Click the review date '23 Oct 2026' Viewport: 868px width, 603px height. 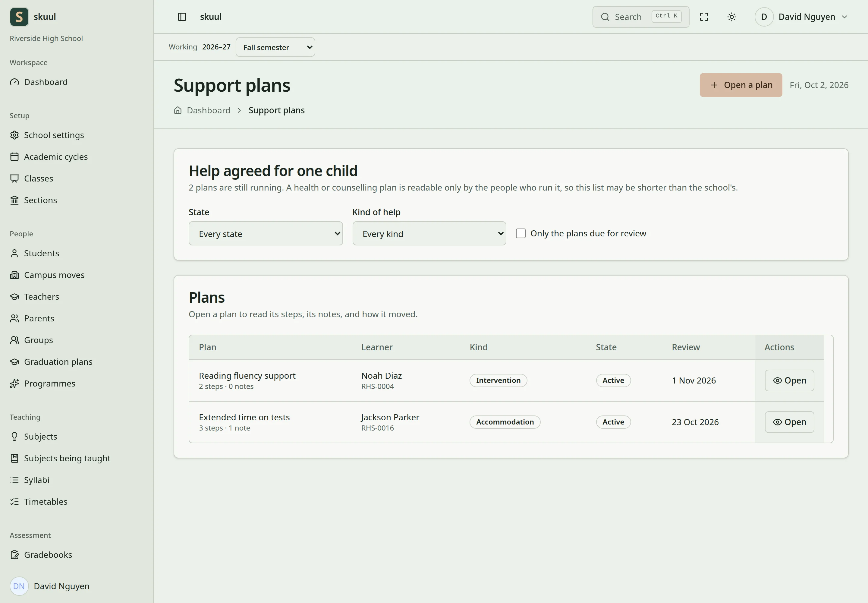click(695, 422)
